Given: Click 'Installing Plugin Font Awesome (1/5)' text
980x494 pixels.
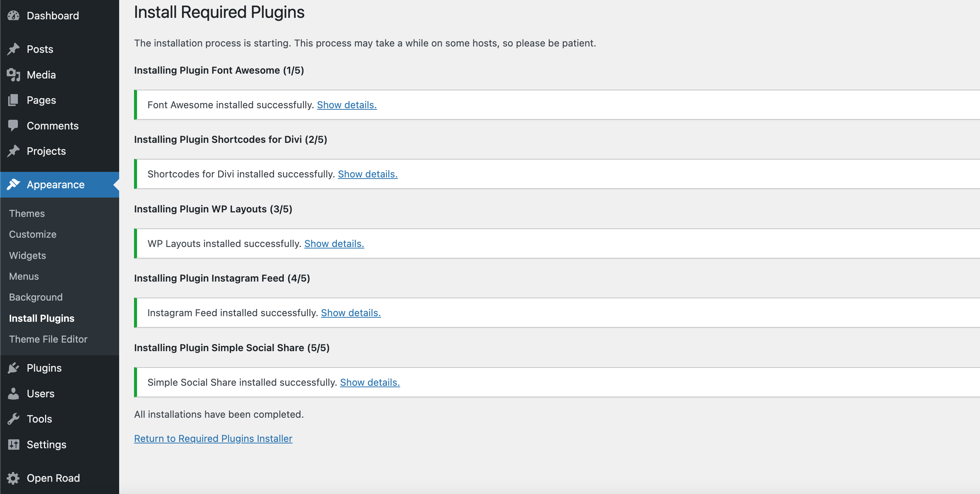Looking at the screenshot, I should pyautogui.click(x=219, y=70).
